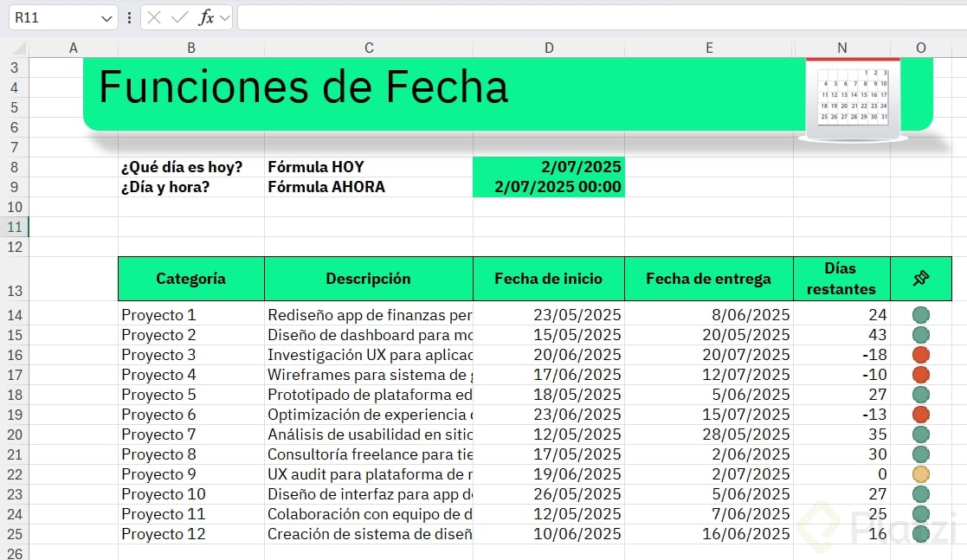Click the formula bar input area
967x560 pixels.
(602, 18)
